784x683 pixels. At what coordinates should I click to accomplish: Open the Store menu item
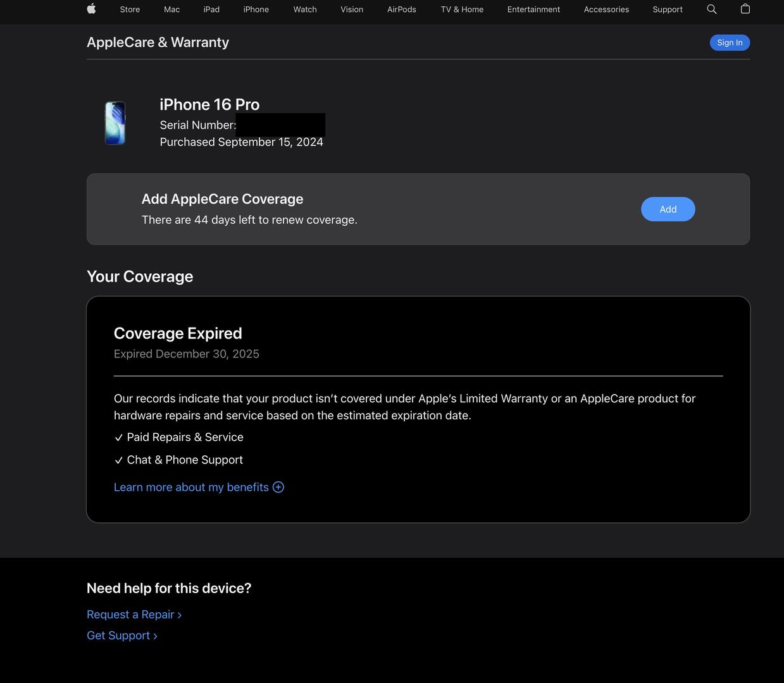coord(130,9)
